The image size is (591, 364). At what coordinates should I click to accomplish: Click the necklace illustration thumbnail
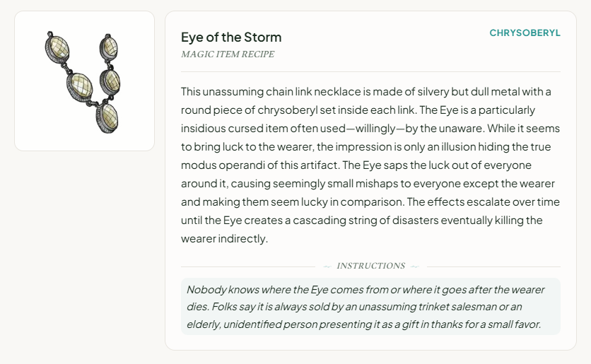pos(84,81)
